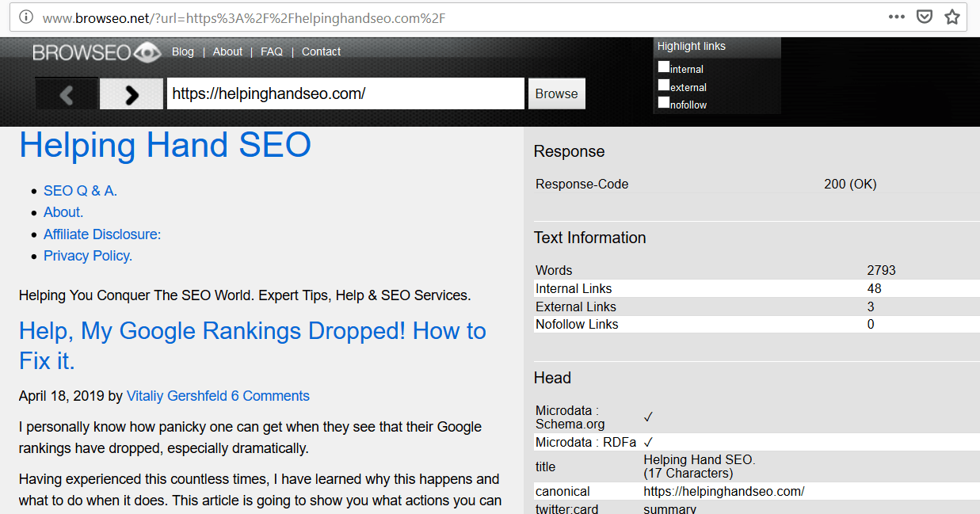The height and width of the screenshot is (514, 980).
Task: Click the Head section heading
Action: [552, 378]
